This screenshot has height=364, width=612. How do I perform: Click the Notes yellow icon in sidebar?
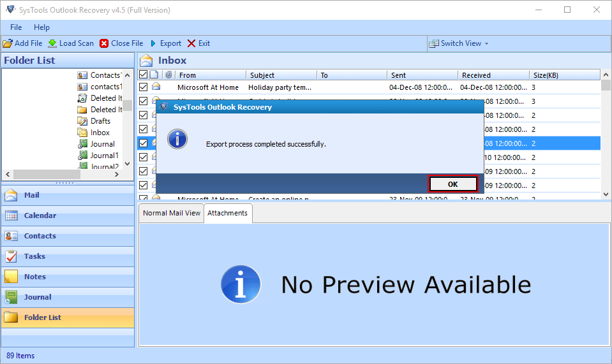pyautogui.click(x=11, y=276)
